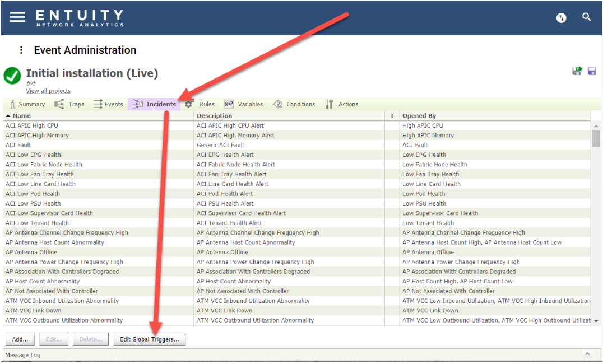
Task: Expand the Message Log panel
Action: [587, 354]
